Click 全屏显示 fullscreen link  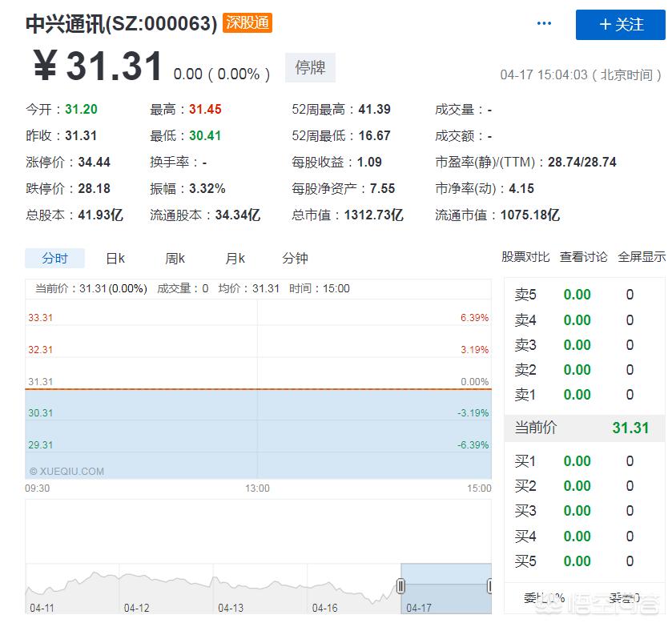coord(642,257)
